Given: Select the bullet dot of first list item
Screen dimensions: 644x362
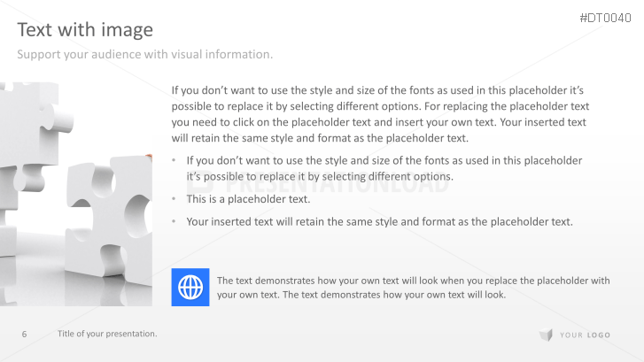Looking at the screenshot, I should 175,160.
